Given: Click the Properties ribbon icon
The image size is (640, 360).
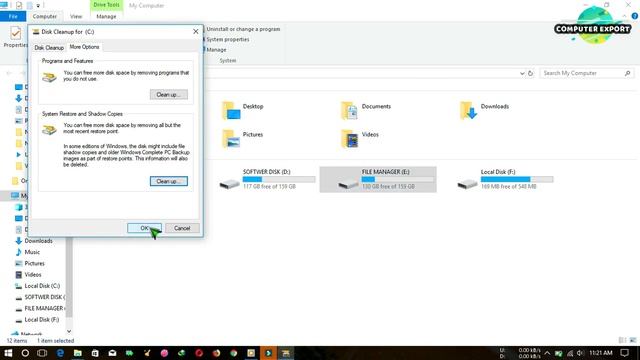Looking at the screenshot, I should coord(16,37).
